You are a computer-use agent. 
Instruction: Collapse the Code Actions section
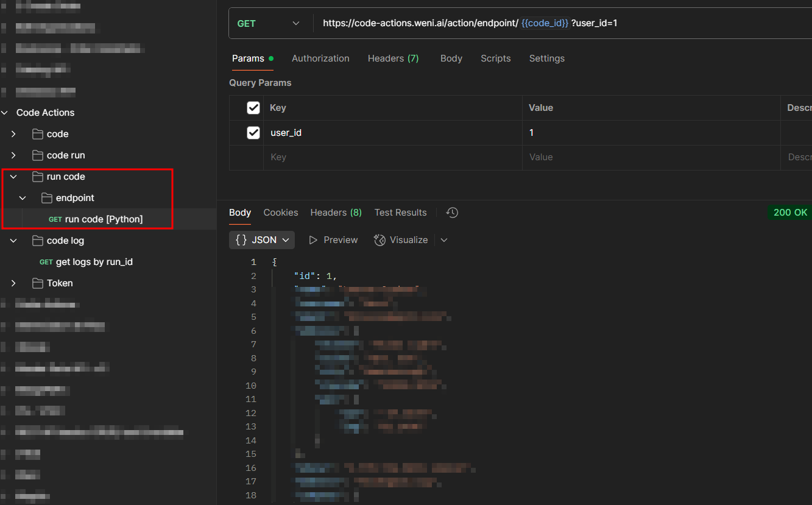coord(5,112)
